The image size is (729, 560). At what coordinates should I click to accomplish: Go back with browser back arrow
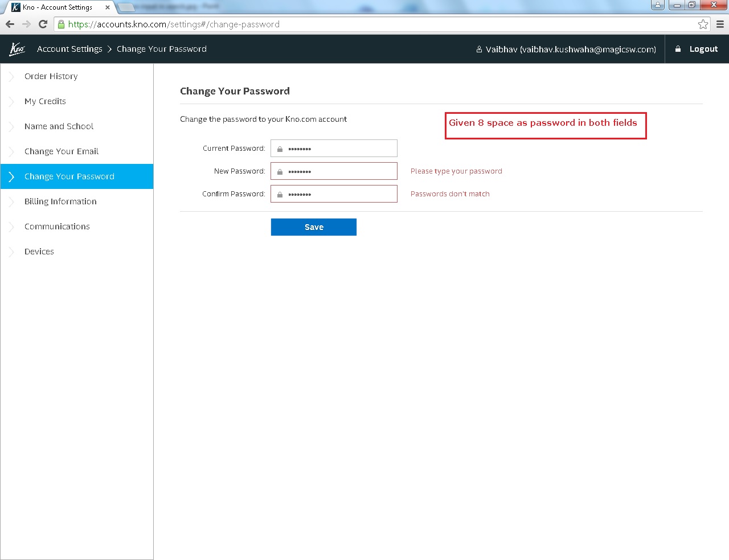tap(10, 24)
